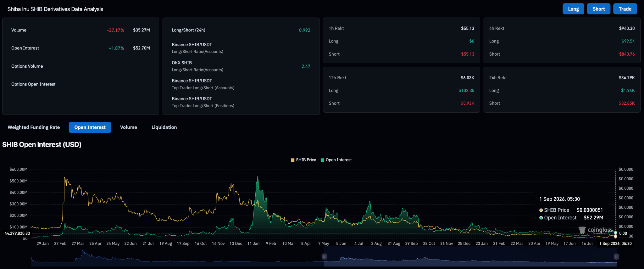Click Binance Top Trader Long/Short (Positions) row
The height and width of the screenshot is (269, 644).
click(x=241, y=102)
